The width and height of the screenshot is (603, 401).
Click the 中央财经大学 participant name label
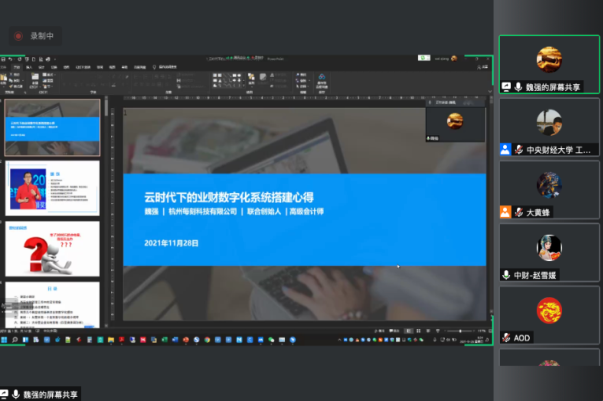click(558, 149)
